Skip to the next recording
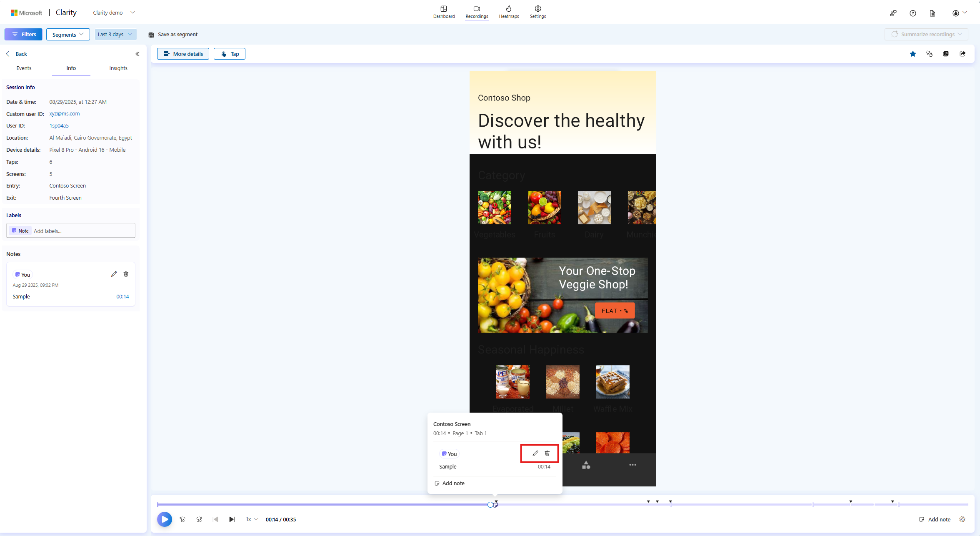This screenshot has width=980, height=536. pos(232,519)
